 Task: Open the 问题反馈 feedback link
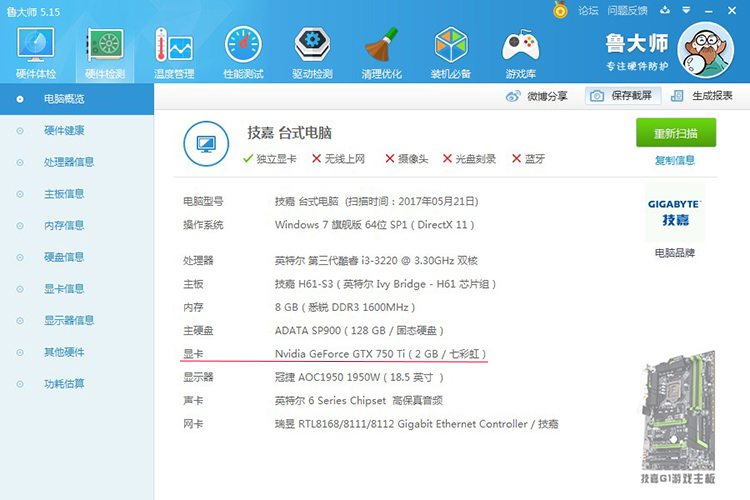[x=627, y=11]
